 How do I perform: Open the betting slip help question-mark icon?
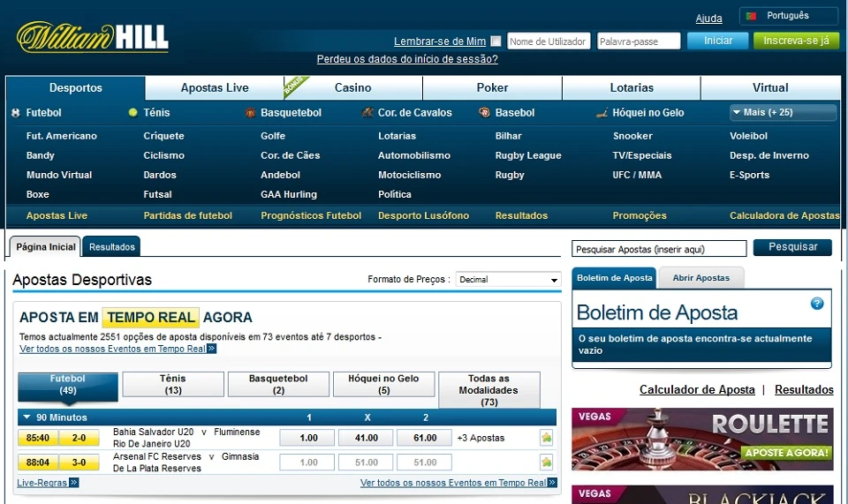click(x=817, y=304)
